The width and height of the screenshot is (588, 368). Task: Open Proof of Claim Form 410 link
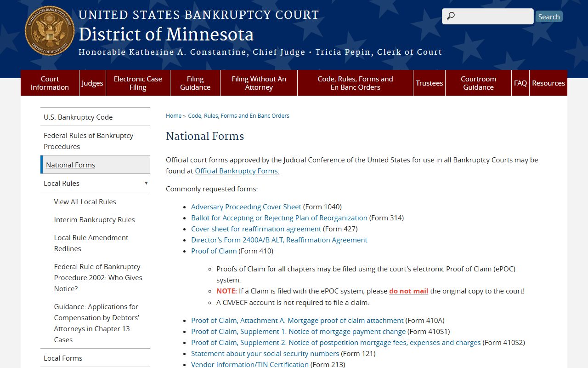[214, 251]
